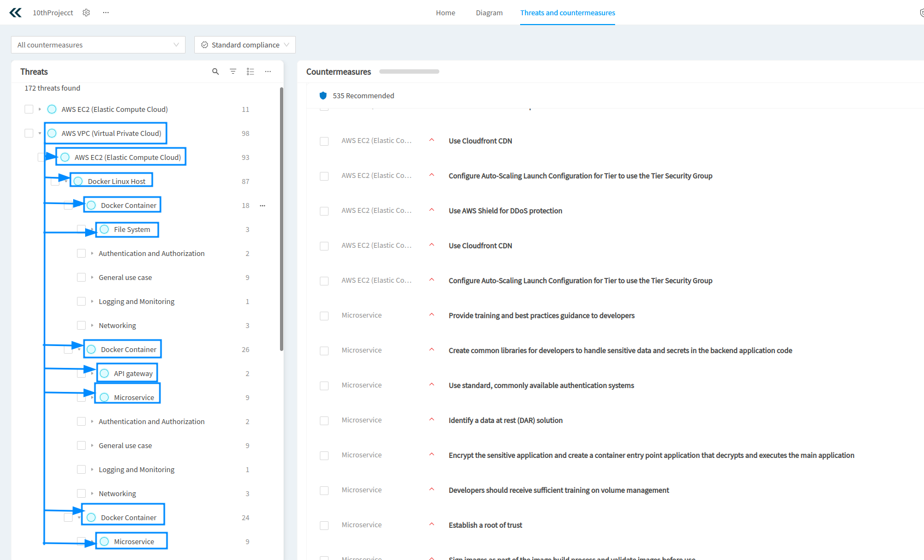This screenshot has width=924, height=560.
Task: Expand the top-level AWS EC2 tree node
Action: [40, 109]
